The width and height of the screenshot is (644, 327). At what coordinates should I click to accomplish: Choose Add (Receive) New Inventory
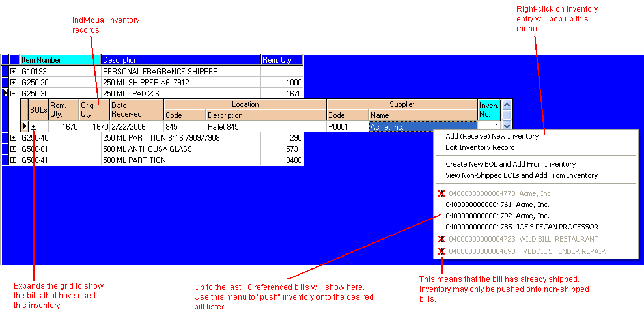(x=492, y=136)
